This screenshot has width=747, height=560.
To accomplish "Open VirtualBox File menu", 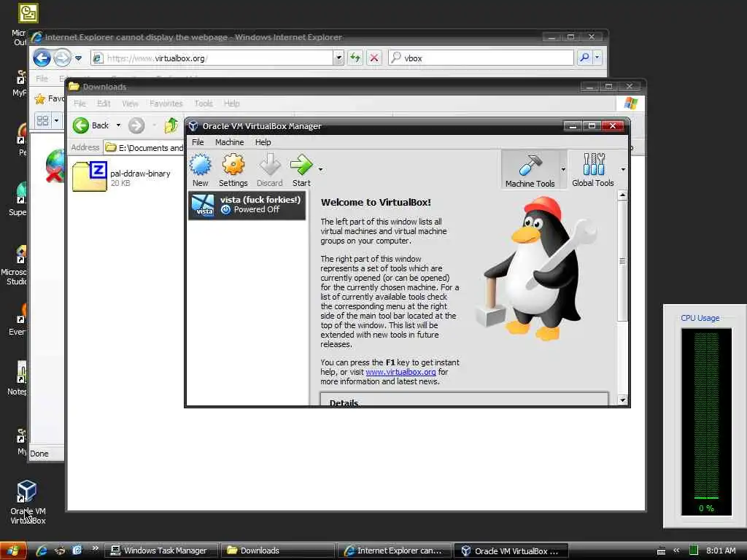I will (x=198, y=142).
